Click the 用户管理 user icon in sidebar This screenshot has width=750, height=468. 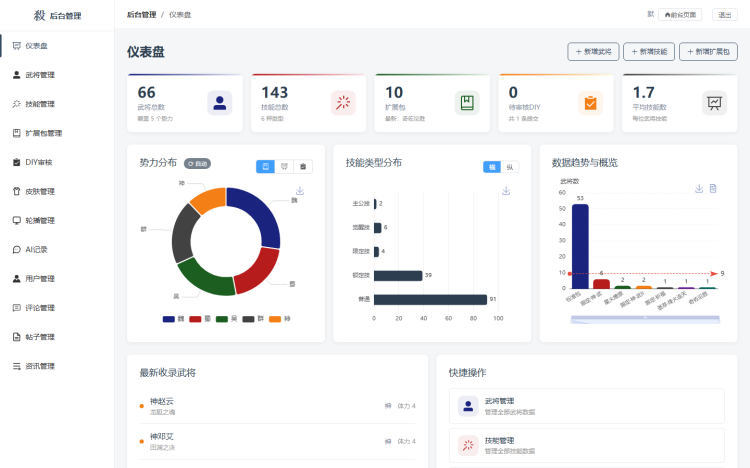click(17, 279)
